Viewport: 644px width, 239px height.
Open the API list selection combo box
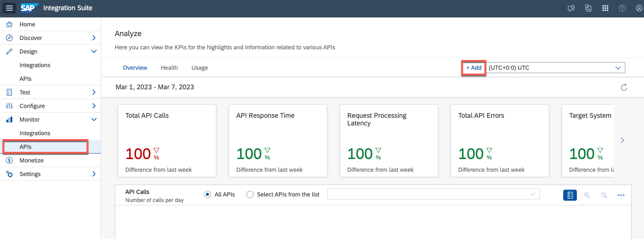tap(434, 194)
